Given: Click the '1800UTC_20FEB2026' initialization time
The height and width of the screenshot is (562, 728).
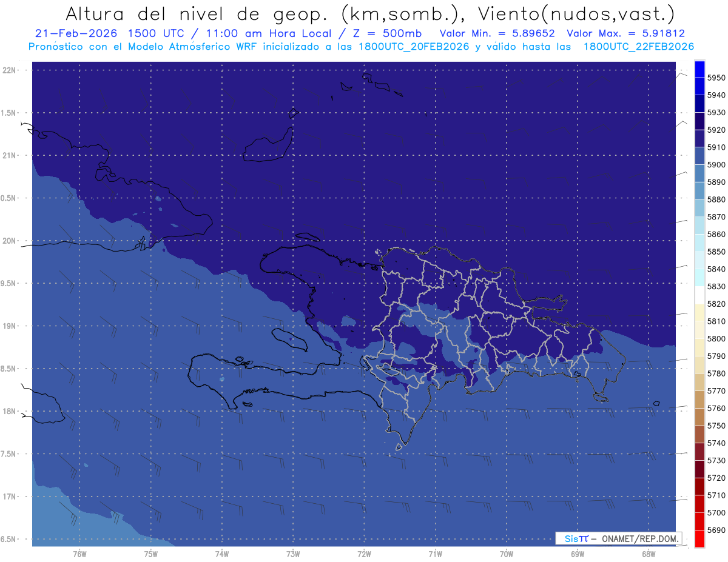Looking at the screenshot, I should pos(414,46).
